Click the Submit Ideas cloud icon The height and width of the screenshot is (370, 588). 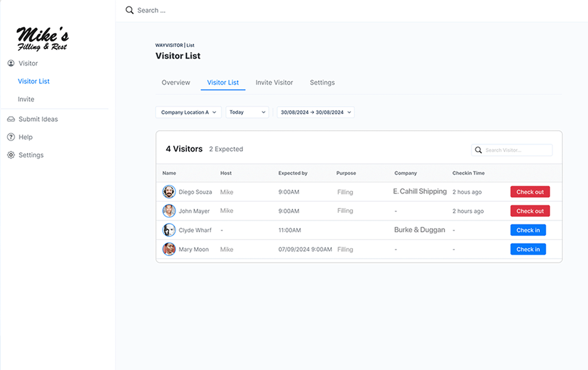pos(11,119)
